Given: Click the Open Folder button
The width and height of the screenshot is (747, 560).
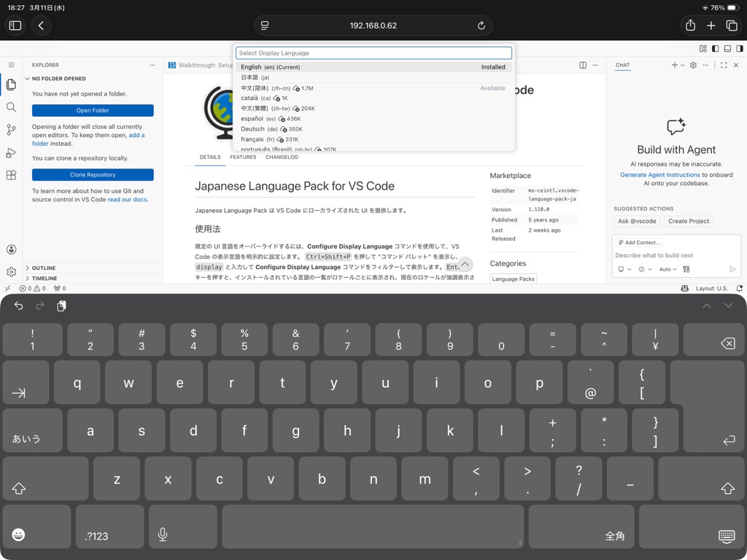Looking at the screenshot, I should pyautogui.click(x=93, y=111).
